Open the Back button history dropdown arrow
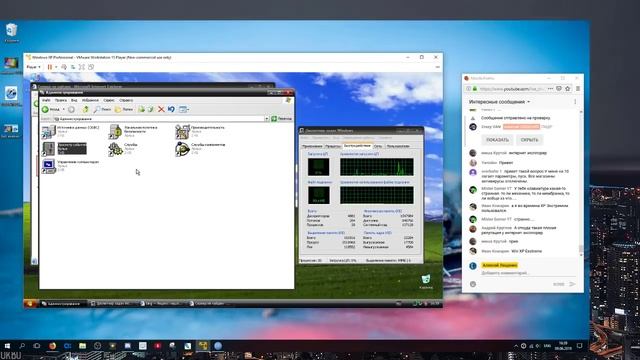 (63, 109)
